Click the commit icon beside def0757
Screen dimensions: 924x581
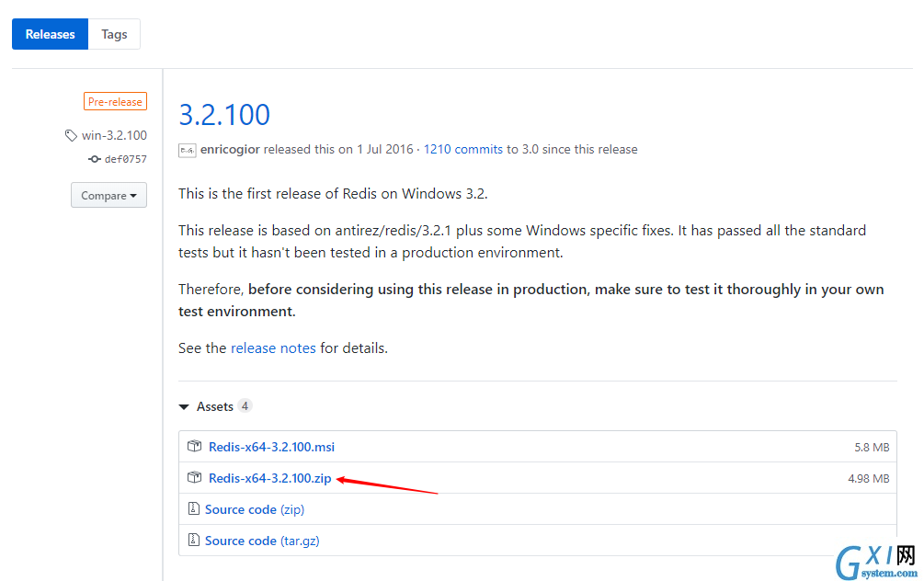pyautogui.click(x=95, y=159)
